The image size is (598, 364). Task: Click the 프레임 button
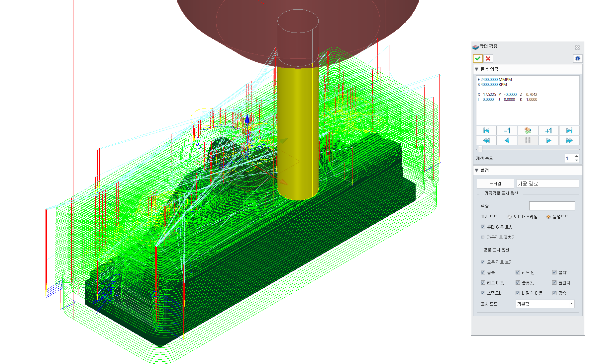pyautogui.click(x=495, y=183)
